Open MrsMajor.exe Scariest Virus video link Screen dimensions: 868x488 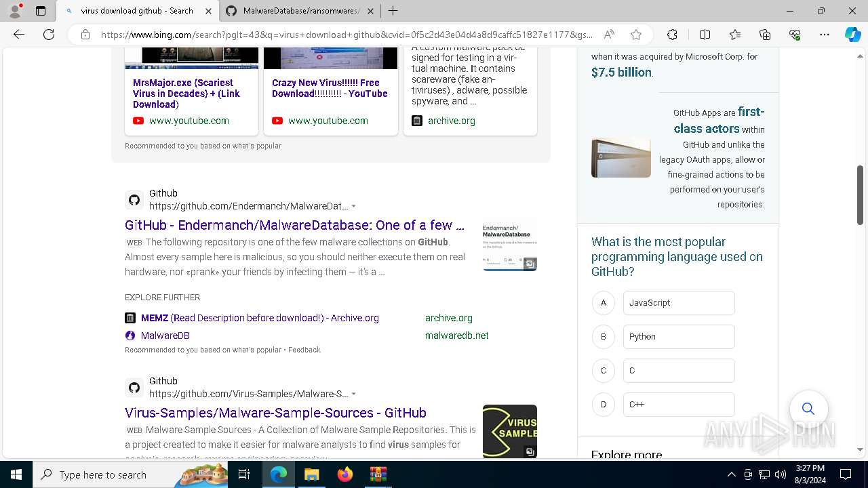pyautogui.click(x=186, y=94)
